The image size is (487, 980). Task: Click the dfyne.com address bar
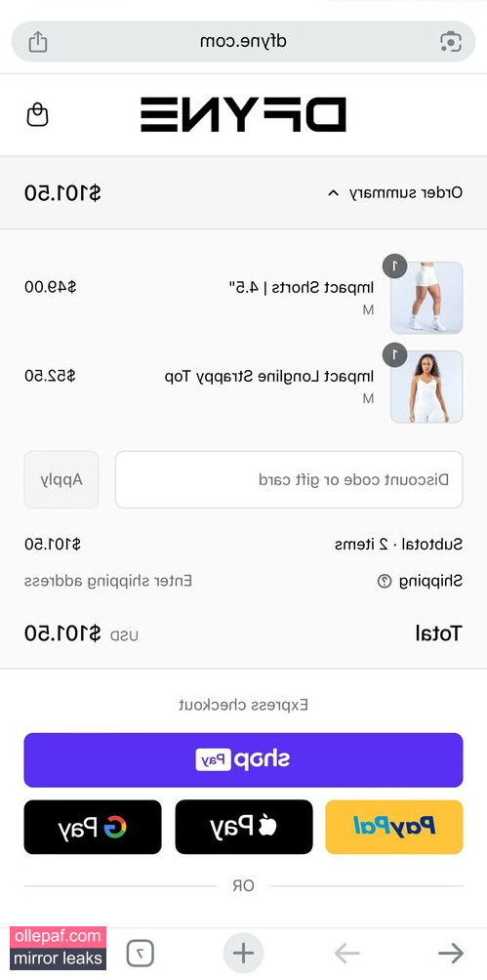(x=243, y=42)
